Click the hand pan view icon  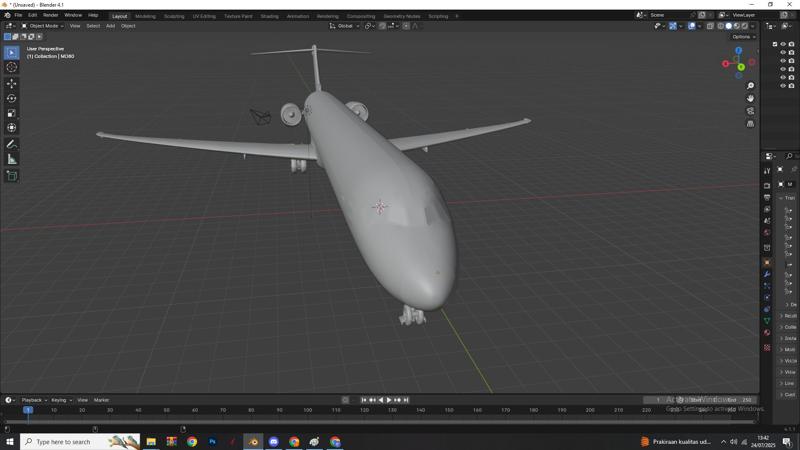(x=750, y=98)
